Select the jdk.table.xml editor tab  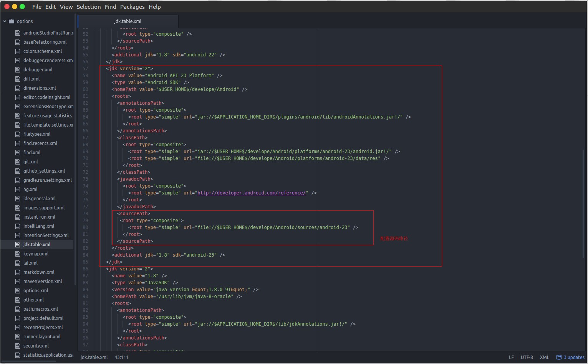coord(128,21)
